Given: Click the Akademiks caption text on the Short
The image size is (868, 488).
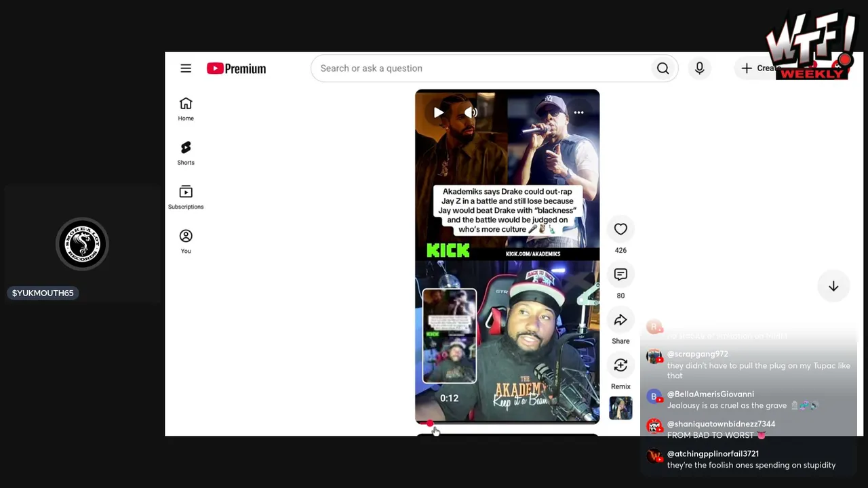Looking at the screenshot, I should (x=507, y=210).
